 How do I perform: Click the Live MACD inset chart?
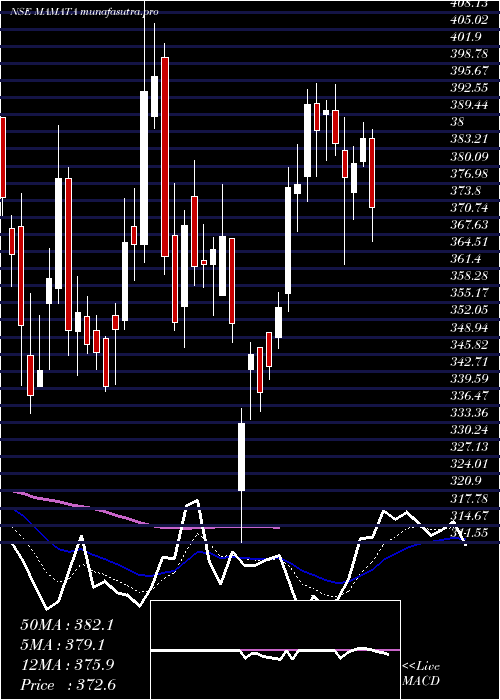click(275, 650)
